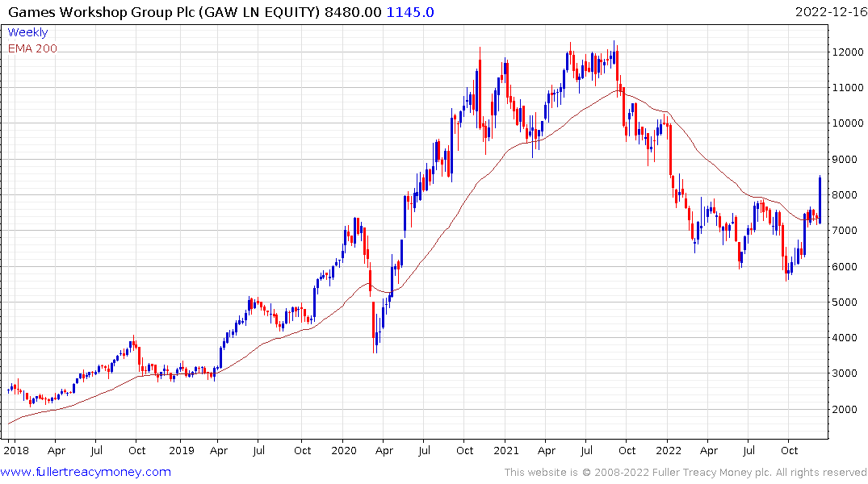Click the 'EMA 200' legend label
868x484 pixels.
(x=32, y=48)
